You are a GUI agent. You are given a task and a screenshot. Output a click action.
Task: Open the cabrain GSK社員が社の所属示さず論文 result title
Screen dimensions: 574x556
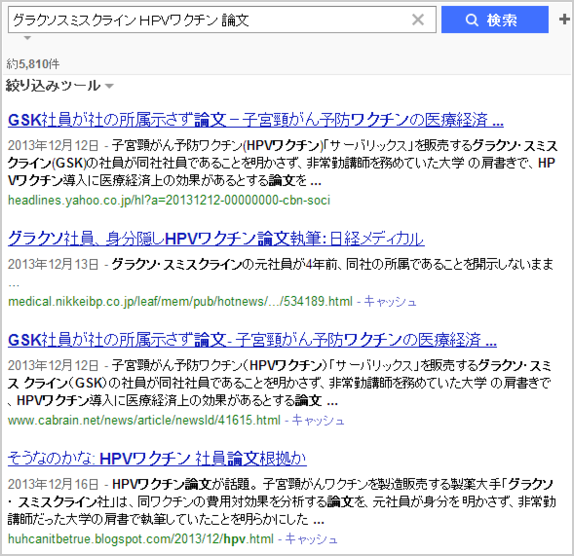click(x=252, y=340)
